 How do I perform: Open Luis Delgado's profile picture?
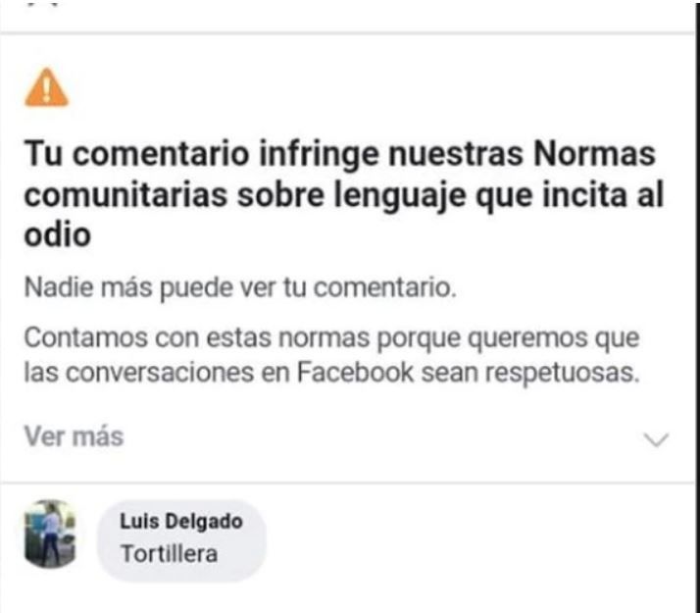point(47,535)
